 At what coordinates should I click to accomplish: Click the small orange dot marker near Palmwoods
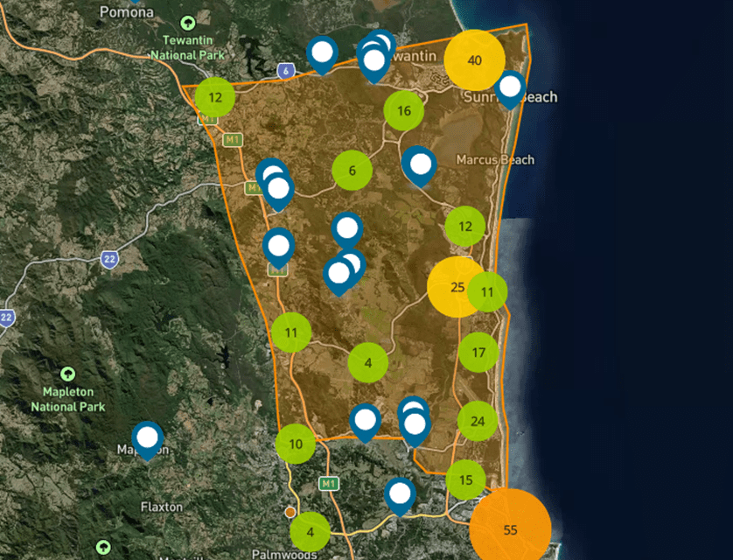(290, 511)
